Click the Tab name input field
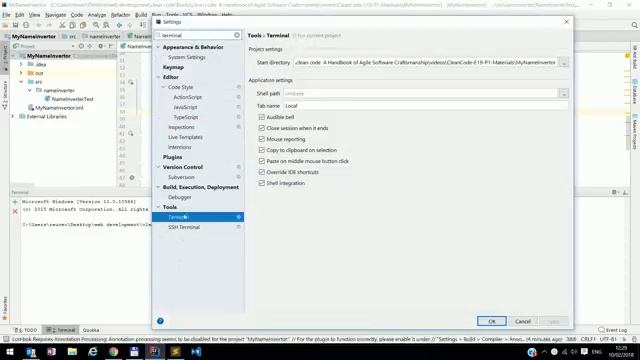640x360 pixels. pos(426,106)
